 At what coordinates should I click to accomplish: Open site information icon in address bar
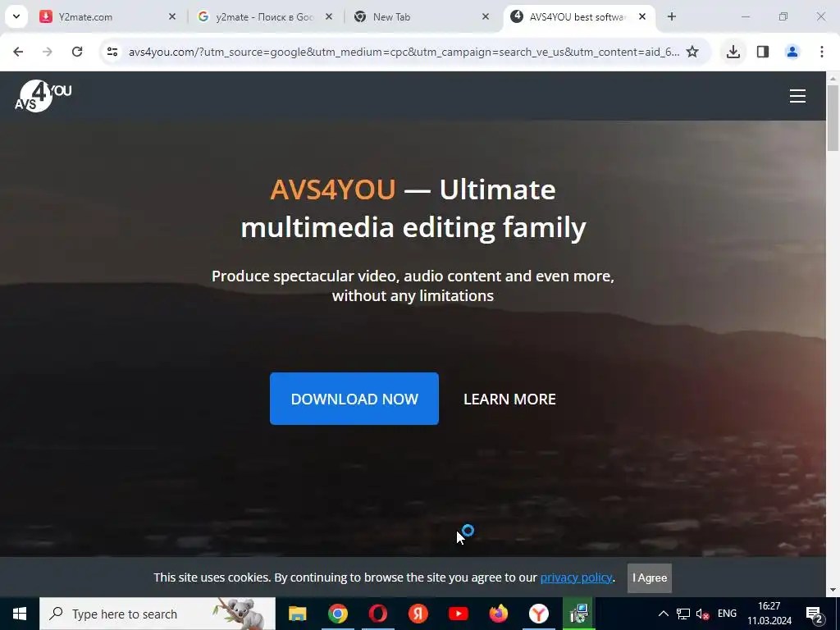point(112,52)
